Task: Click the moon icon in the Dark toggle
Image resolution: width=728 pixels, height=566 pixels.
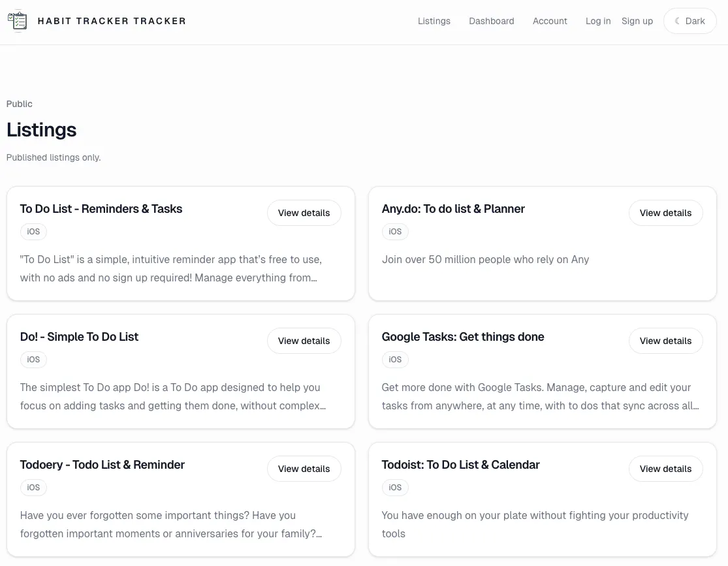Action: tap(677, 21)
